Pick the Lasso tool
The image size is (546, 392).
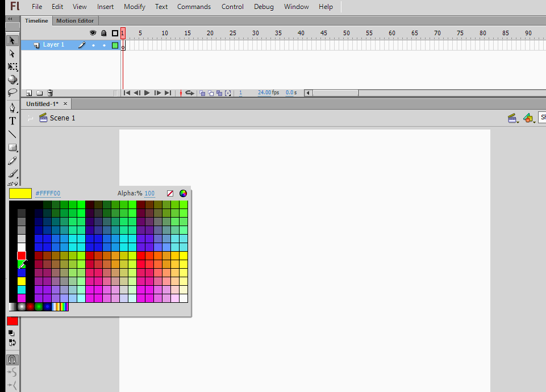pos(12,93)
